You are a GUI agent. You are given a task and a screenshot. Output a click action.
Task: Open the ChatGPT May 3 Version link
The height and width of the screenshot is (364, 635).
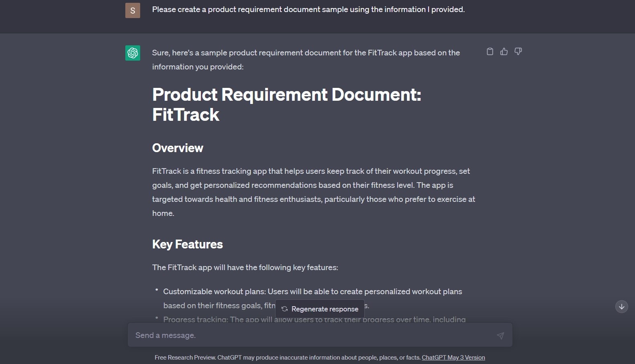click(453, 358)
